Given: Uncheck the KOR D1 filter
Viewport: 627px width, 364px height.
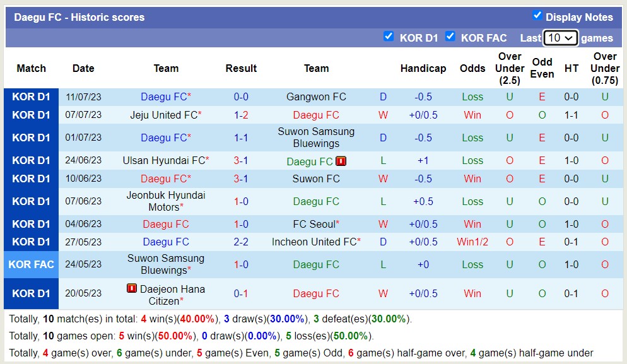Looking at the screenshot, I should point(389,37).
